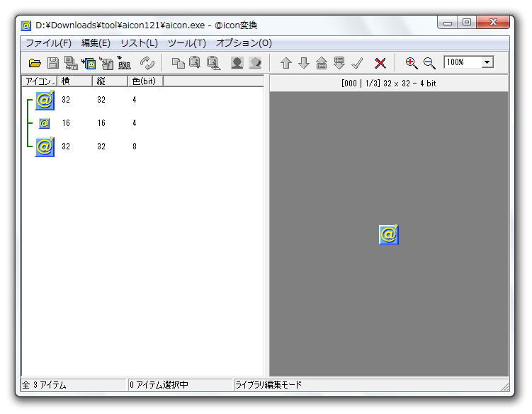Open the 100% zoom dropdown arrow

pos(487,62)
